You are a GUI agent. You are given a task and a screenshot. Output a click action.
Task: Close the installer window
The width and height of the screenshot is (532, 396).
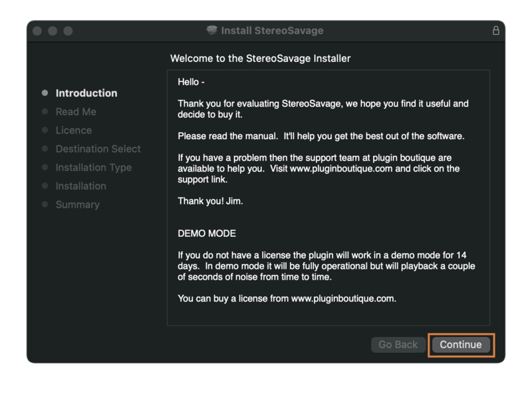coord(37,31)
